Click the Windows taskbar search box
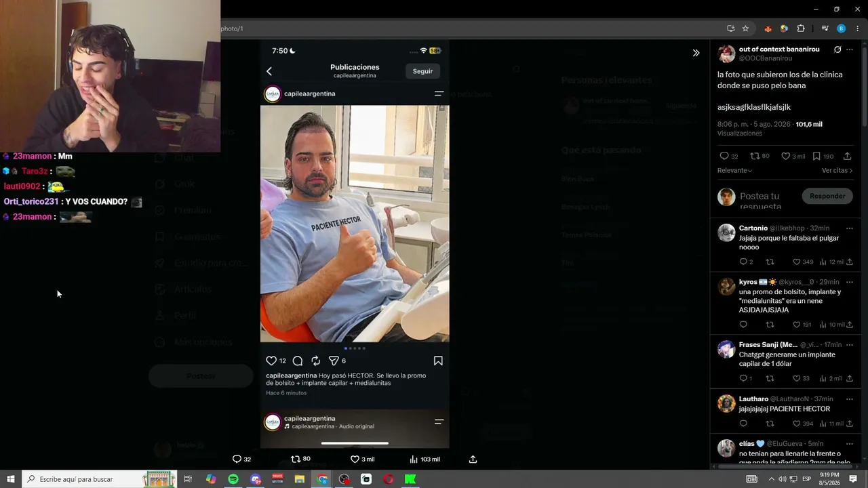The width and height of the screenshot is (868, 488). click(99, 479)
